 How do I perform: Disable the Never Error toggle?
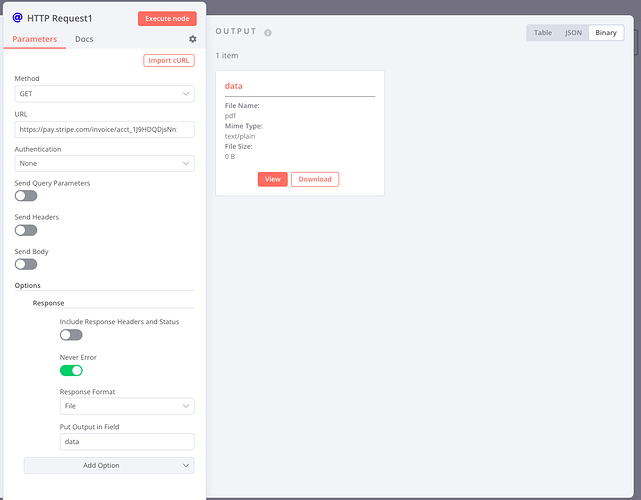tap(71, 370)
